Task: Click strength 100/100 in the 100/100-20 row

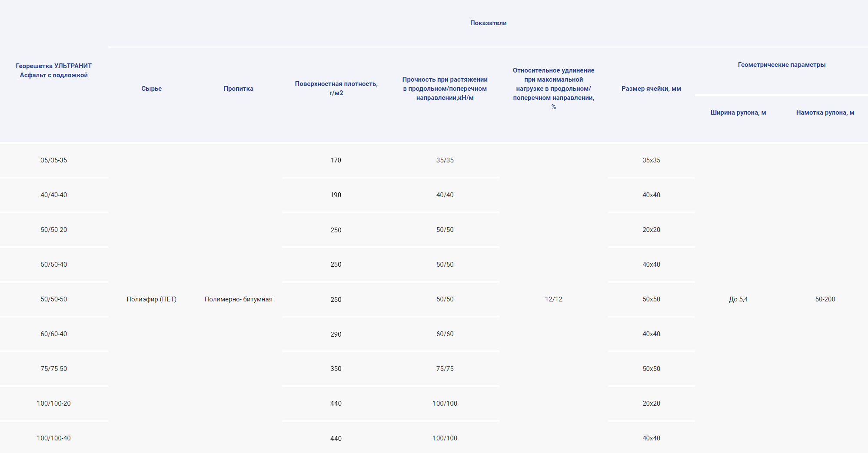Action: [x=445, y=403]
